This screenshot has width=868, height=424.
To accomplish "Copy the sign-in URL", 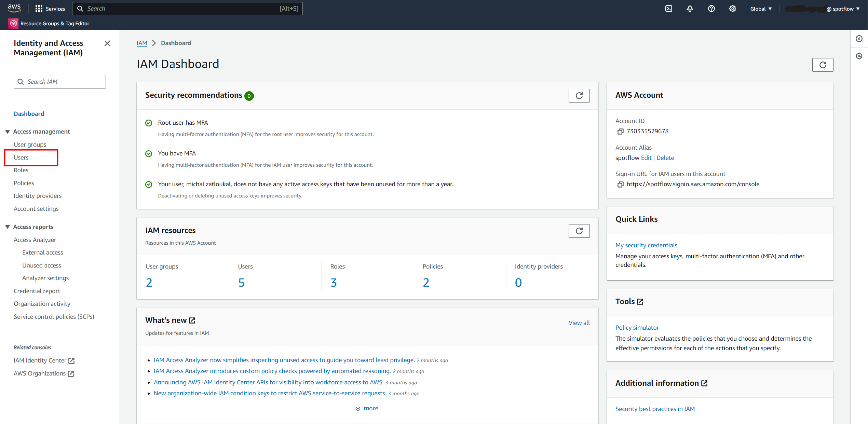I will click(620, 184).
